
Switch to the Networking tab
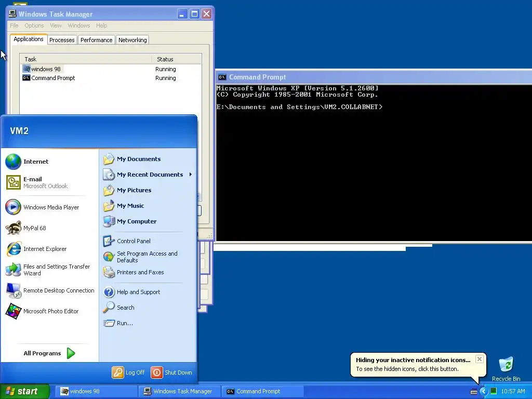[132, 40]
